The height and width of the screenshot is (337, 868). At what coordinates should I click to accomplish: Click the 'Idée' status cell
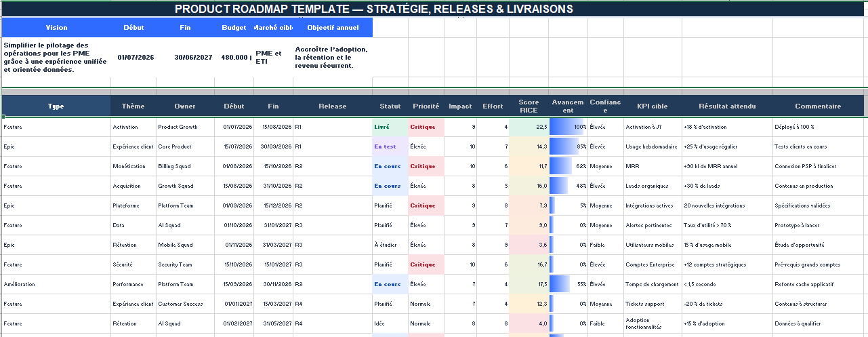[390, 323]
